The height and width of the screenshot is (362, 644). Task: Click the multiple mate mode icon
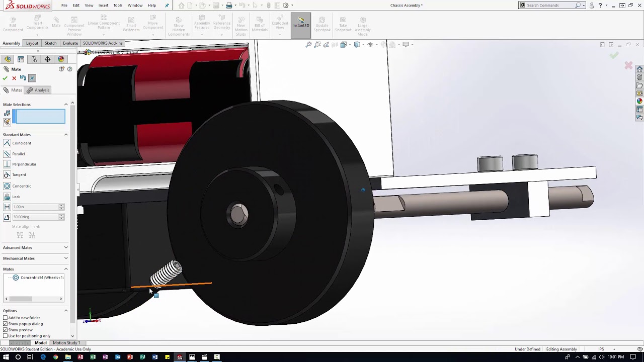7,122
